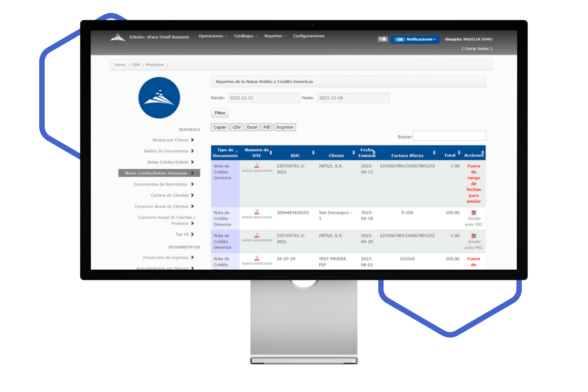Go to Configuraciones menu item

[x=309, y=36]
